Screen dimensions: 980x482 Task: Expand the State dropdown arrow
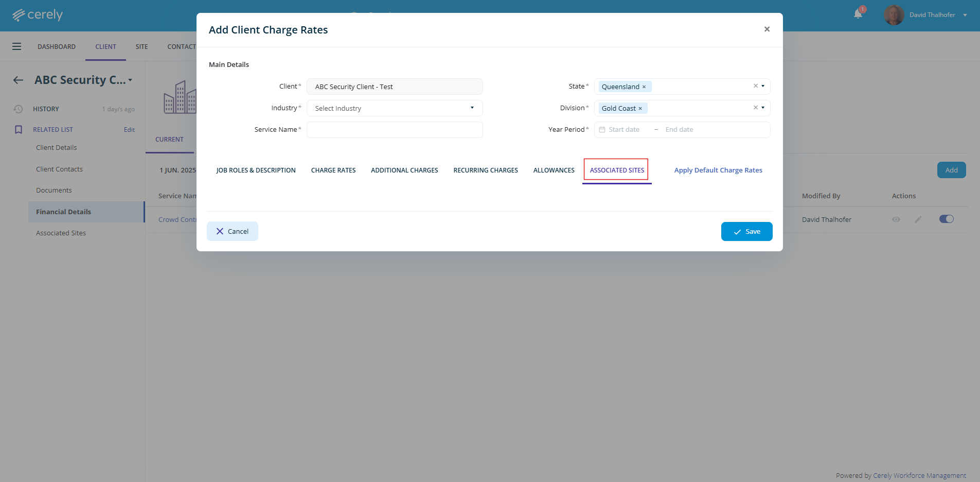point(763,86)
